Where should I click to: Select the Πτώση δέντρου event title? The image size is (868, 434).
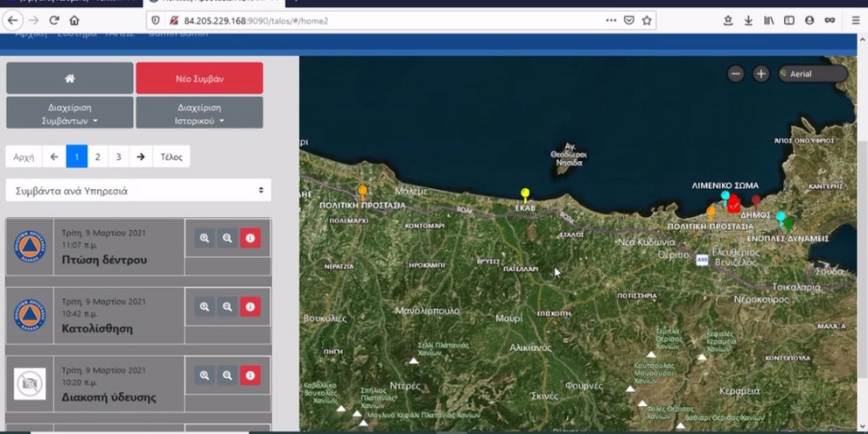click(105, 260)
